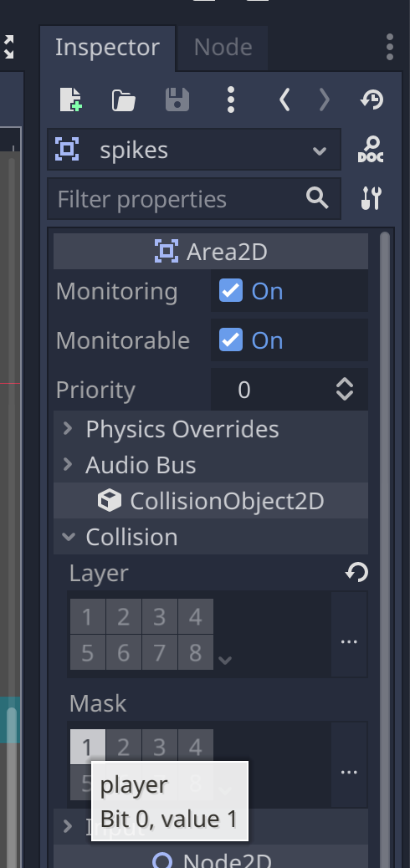Click the save resource floppy icon

click(177, 100)
